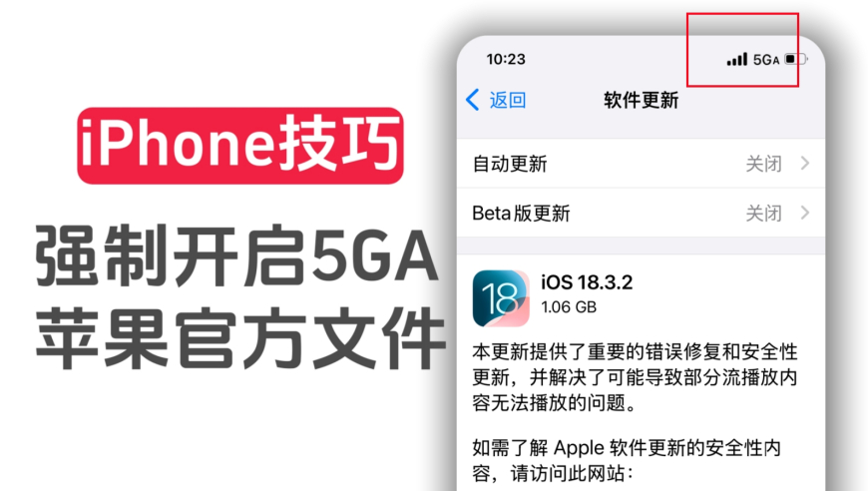The width and height of the screenshot is (868, 491).
Task: Click the 10:23 clock in status bar
Action: [x=506, y=59]
